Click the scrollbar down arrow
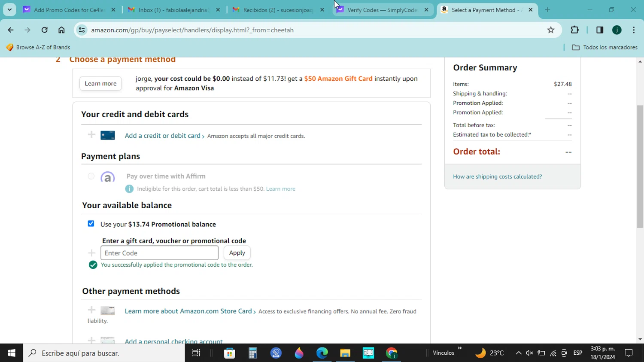Viewport: 644px width, 362px height. pyautogui.click(x=640, y=339)
